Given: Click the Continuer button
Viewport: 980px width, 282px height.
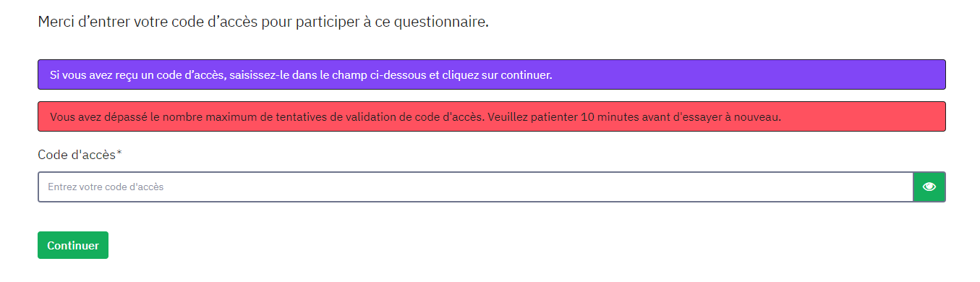Looking at the screenshot, I should click(x=73, y=245).
